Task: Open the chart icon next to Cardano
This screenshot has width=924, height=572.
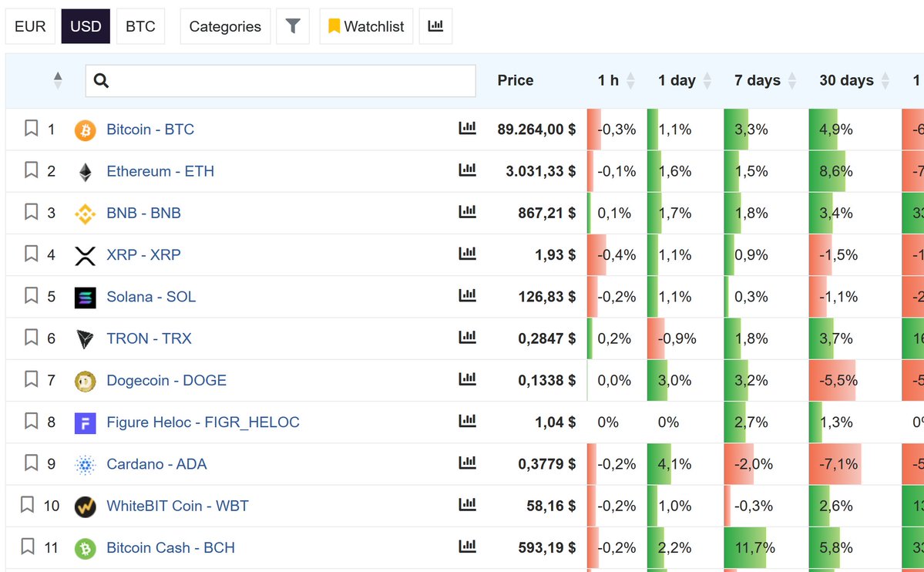Action: coord(467,463)
